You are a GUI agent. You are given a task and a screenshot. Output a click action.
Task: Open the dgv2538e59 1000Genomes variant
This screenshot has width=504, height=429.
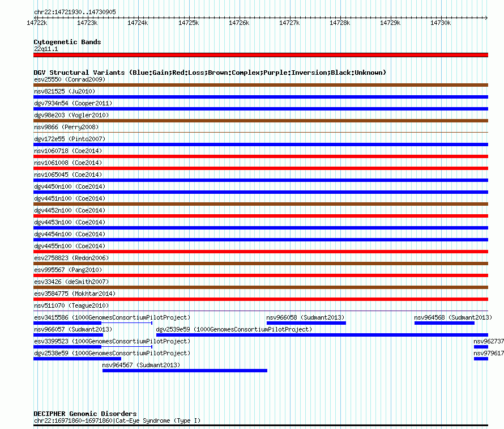pyautogui.click(x=112, y=353)
